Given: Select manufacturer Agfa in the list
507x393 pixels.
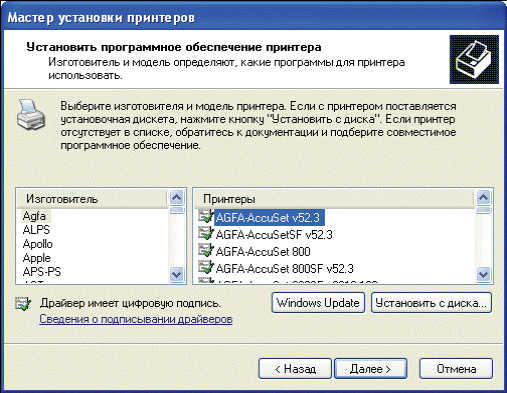Looking at the screenshot, I should coord(34,216).
